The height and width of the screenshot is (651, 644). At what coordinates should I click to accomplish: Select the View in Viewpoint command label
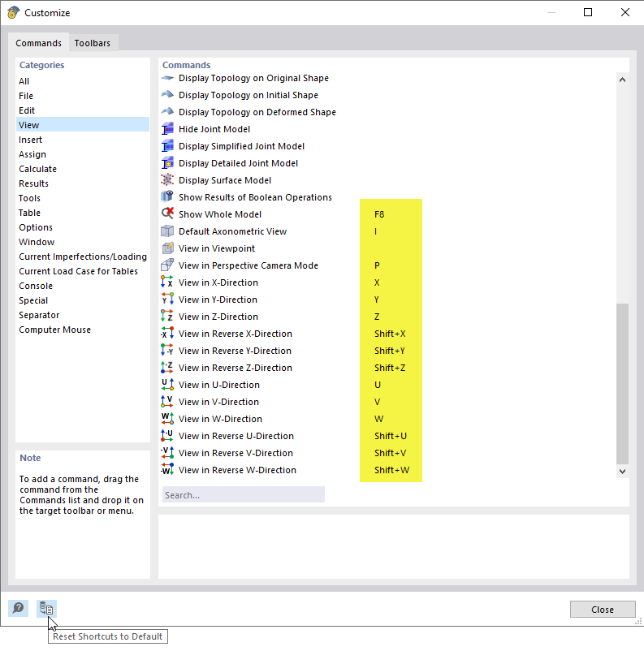[217, 248]
